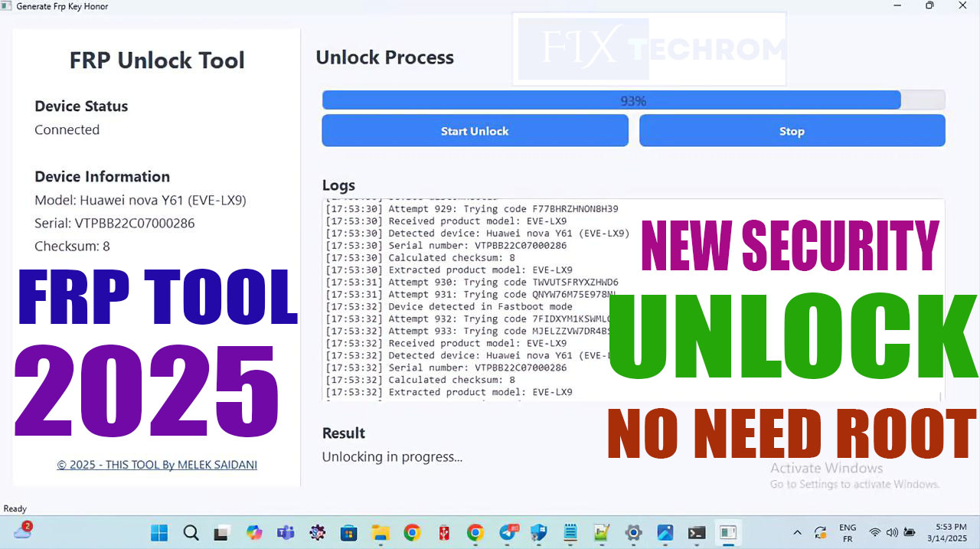The width and height of the screenshot is (980, 549).
Task: Open volume speaker tray icon
Action: coord(892,532)
